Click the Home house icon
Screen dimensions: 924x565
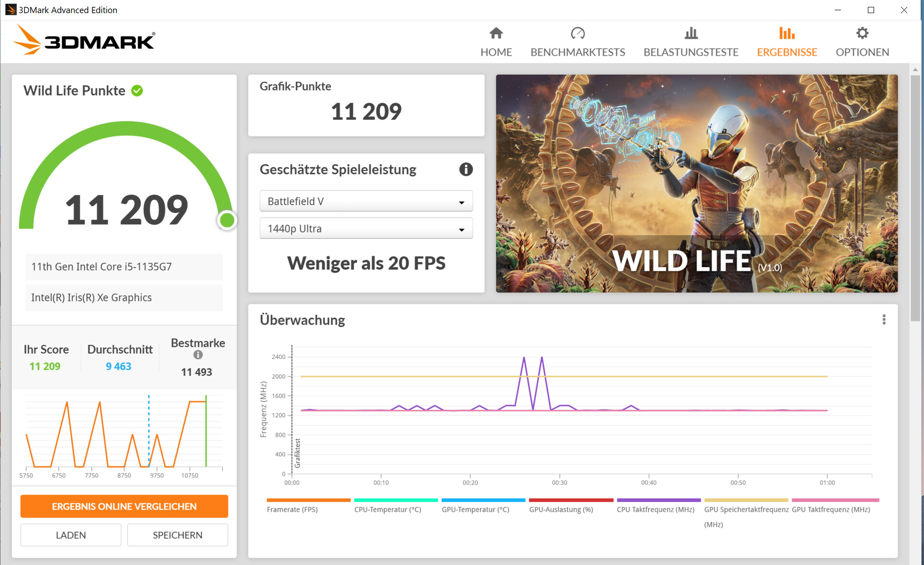pyautogui.click(x=496, y=33)
